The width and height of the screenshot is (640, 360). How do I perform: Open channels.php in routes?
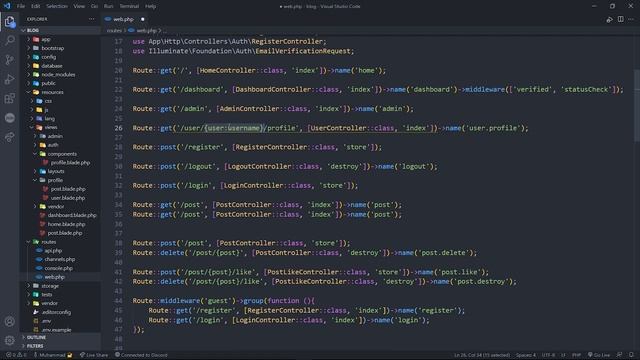(x=60, y=259)
